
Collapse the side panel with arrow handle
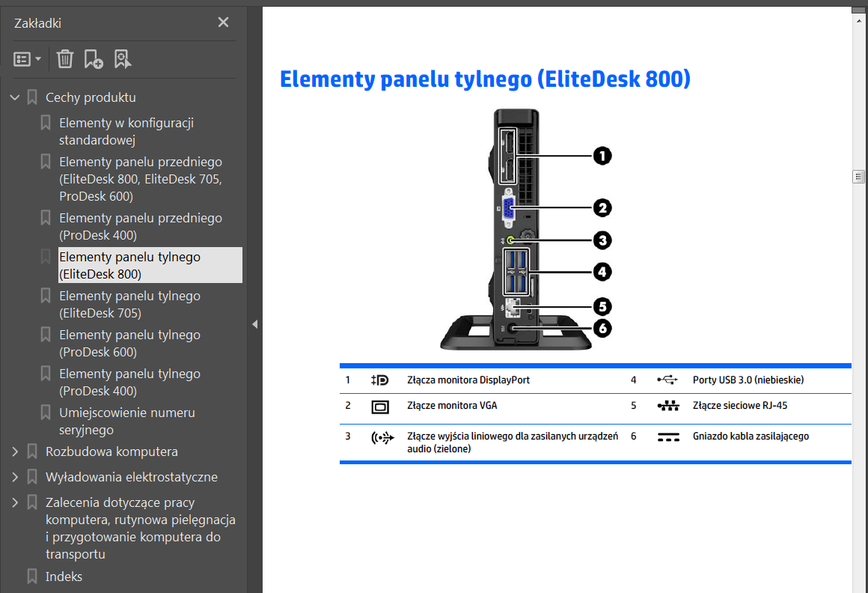point(254,324)
